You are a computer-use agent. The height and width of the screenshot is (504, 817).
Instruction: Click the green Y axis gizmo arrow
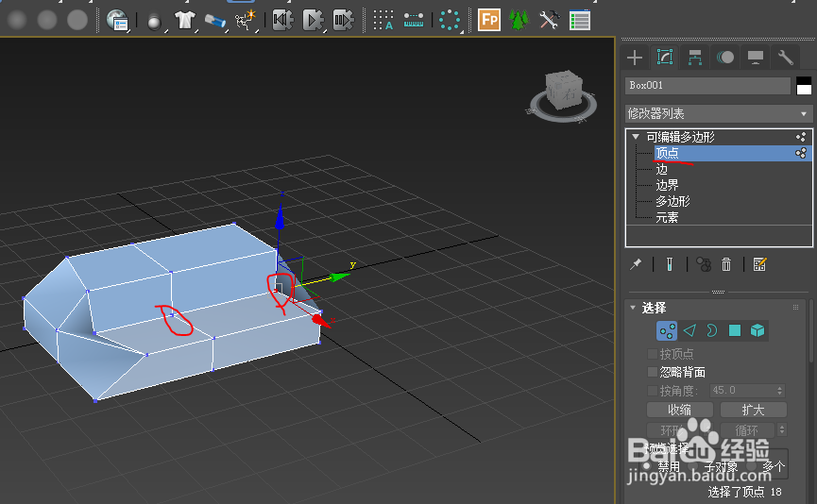pyautogui.click(x=340, y=277)
